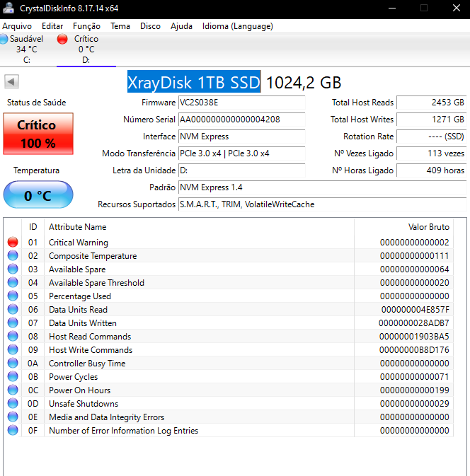Screen dimensions: 470x476
Task: Click raw value 0000000000199
Action: pyautogui.click(x=414, y=390)
